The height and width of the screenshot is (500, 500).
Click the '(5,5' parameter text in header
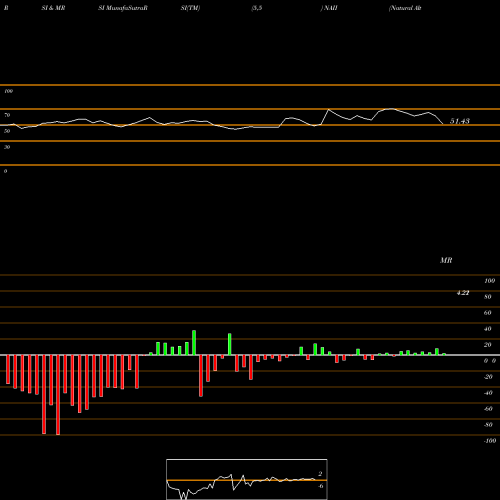click(257, 8)
